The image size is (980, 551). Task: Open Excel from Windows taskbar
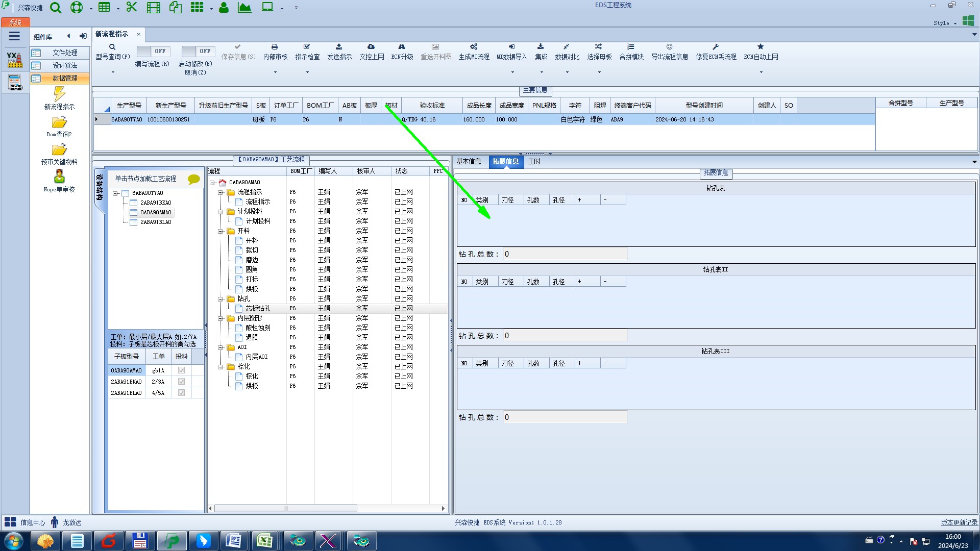click(264, 541)
